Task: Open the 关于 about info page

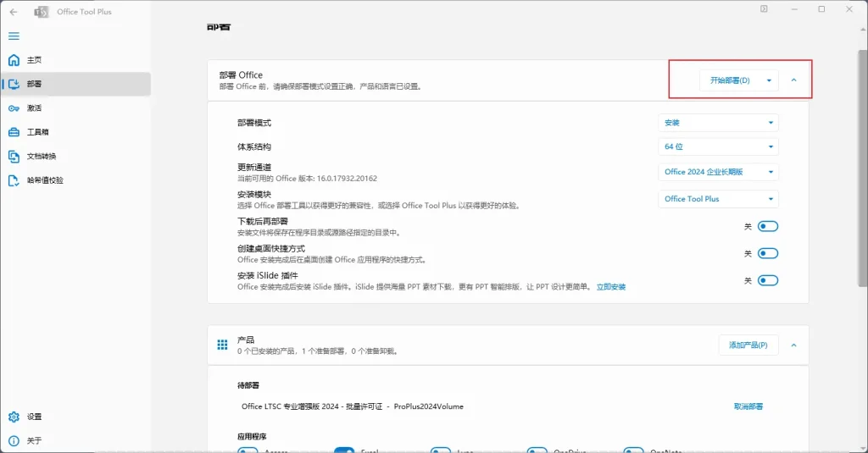Action: [75, 441]
